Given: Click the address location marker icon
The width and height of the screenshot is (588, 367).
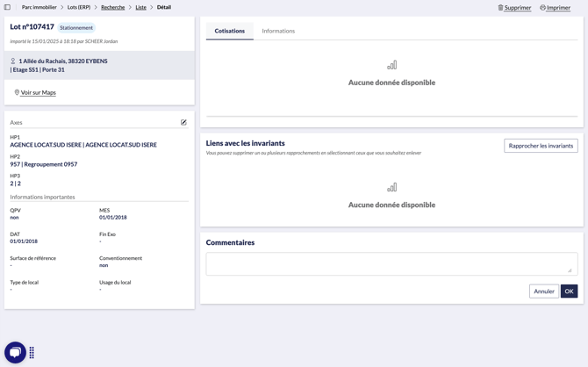Looking at the screenshot, I should (x=13, y=61).
